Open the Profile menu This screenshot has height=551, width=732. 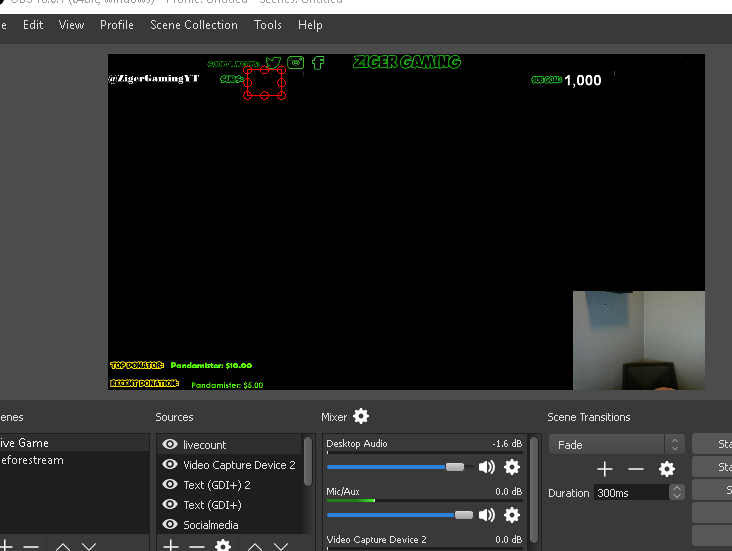(117, 25)
